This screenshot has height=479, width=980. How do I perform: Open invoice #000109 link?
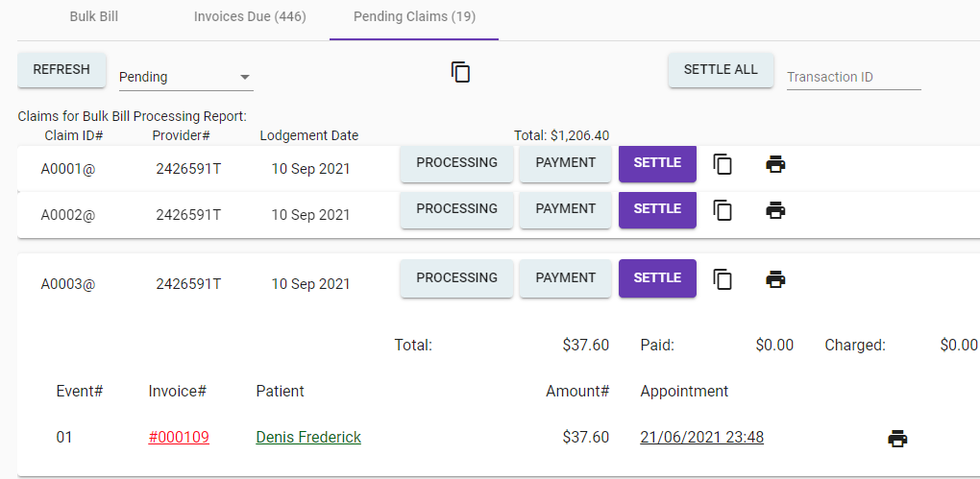[179, 438]
